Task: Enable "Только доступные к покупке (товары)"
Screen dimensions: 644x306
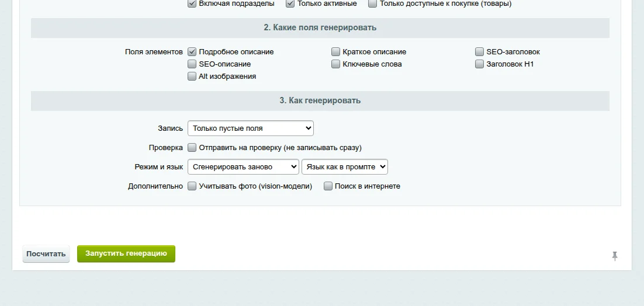Action: tap(372, 4)
